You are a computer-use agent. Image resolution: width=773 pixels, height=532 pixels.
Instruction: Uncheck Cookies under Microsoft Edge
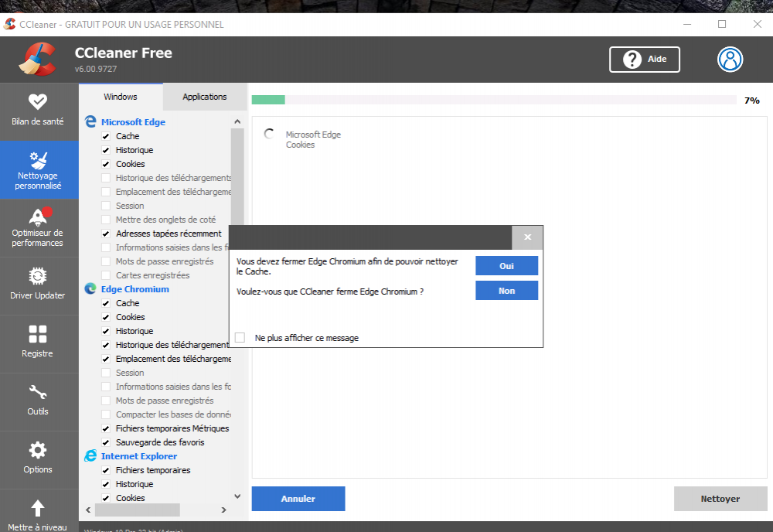pos(105,164)
